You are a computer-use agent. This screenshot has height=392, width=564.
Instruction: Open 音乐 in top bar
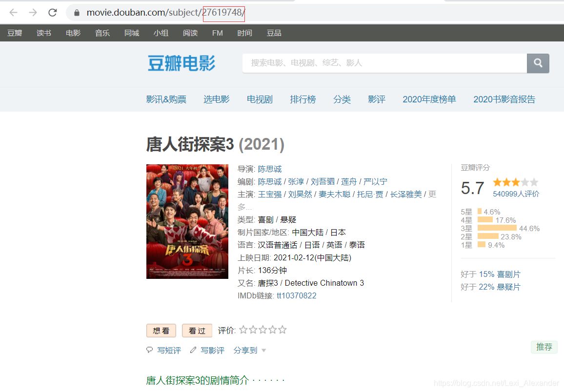102,33
